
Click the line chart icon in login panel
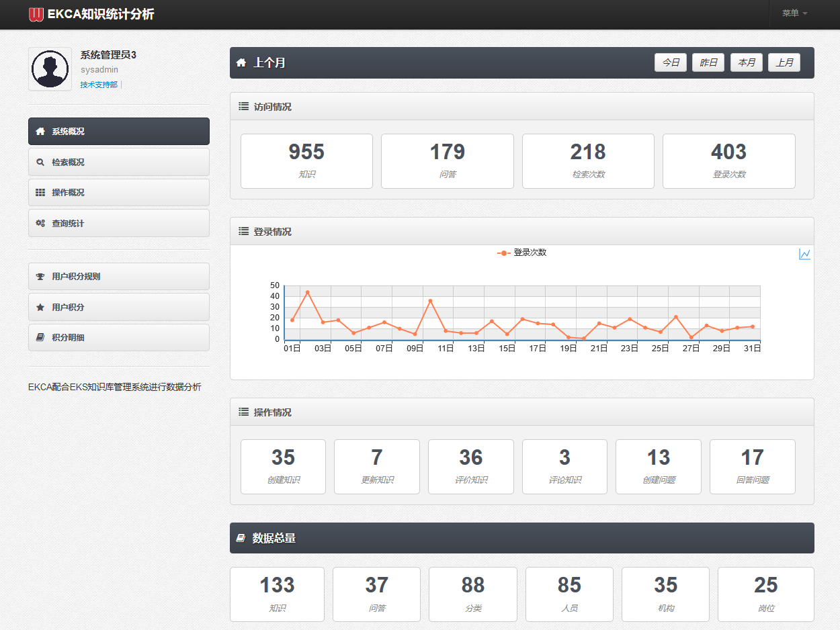pyautogui.click(x=804, y=254)
